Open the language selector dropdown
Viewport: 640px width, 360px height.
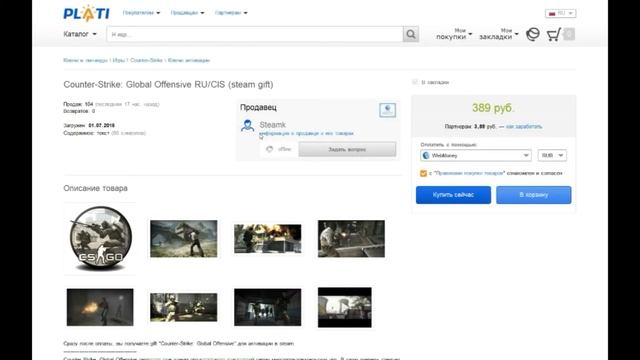coord(560,13)
